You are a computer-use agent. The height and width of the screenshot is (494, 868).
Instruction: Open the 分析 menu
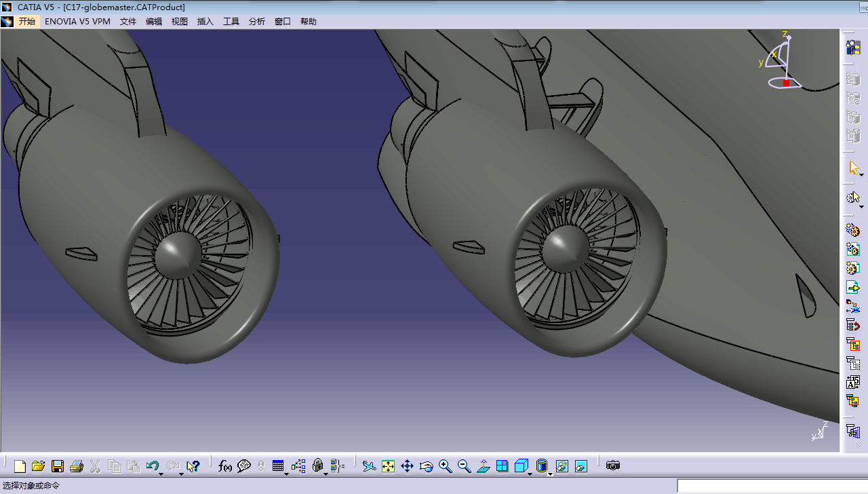(x=257, y=22)
